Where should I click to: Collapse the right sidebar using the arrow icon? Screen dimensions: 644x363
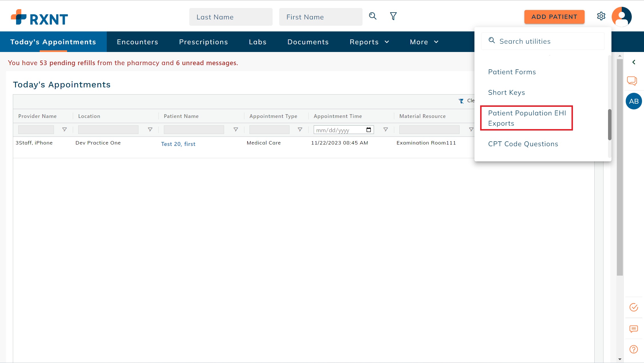pos(634,62)
